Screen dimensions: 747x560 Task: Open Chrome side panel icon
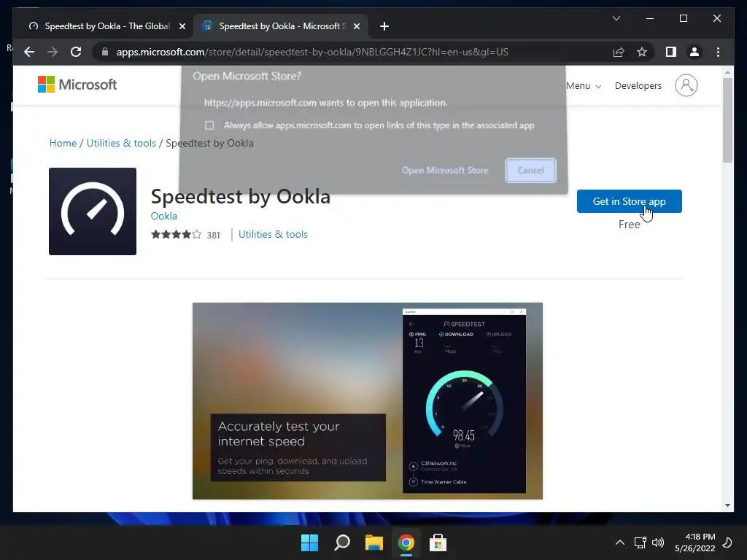coord(671,52)
